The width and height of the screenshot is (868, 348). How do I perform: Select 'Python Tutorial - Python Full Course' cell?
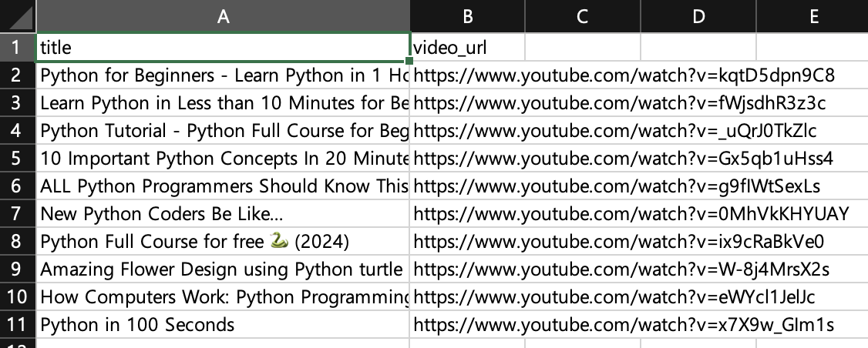point(223,130)
